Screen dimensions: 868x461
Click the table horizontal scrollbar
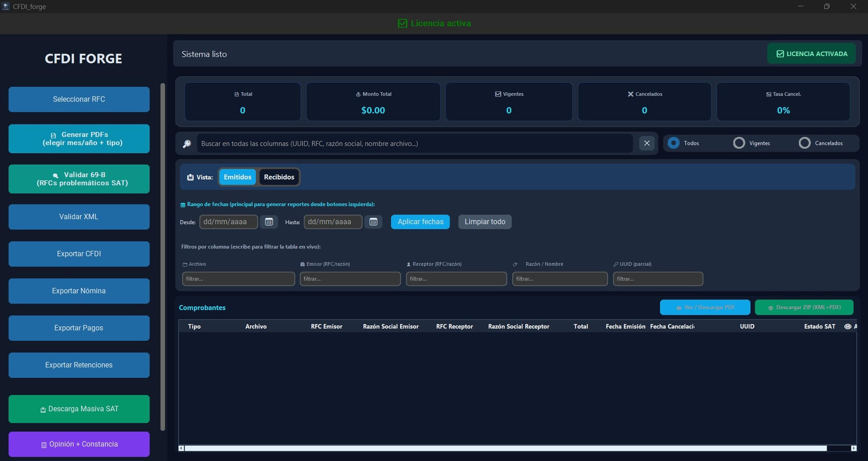(506, 448)
